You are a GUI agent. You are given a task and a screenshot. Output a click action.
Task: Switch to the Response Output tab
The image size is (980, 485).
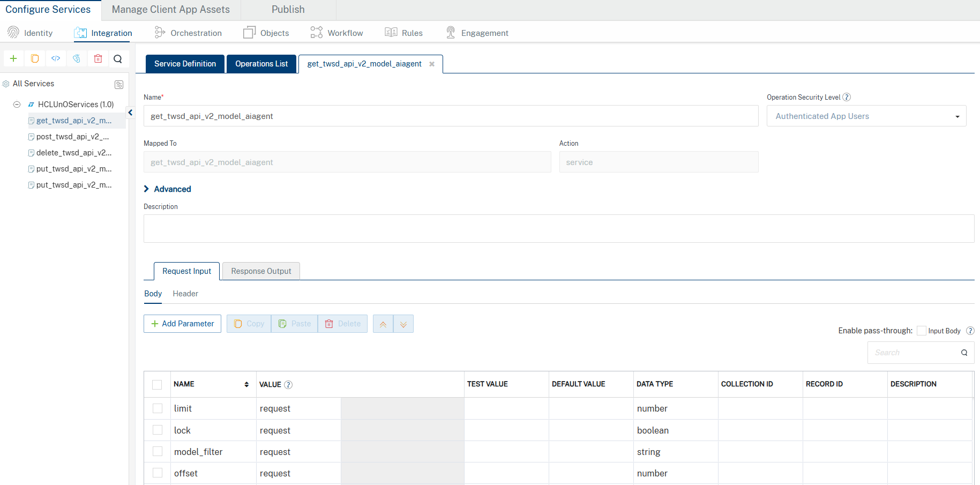tap(261, 271)
